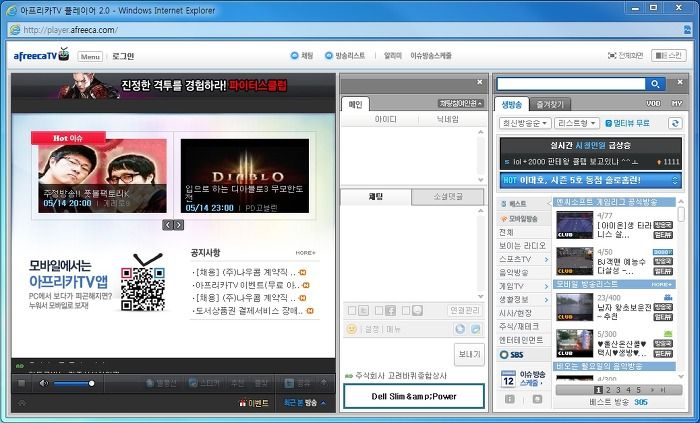This screenshot has width=700, height=423.
Task: Click the next-page arrow in broadcast pagination
Action: tap(652, 390)
